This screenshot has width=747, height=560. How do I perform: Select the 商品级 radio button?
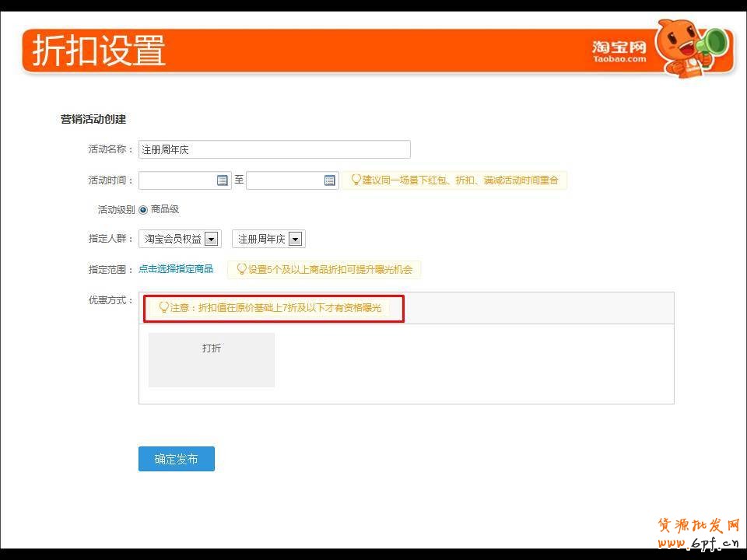pyautogui.click(x=143, y=210)
